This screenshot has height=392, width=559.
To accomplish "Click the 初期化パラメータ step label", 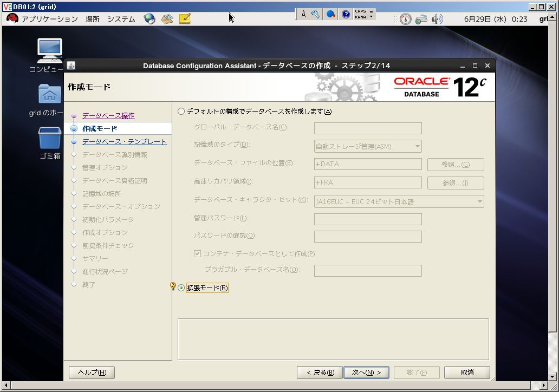I will pos(108,219).
